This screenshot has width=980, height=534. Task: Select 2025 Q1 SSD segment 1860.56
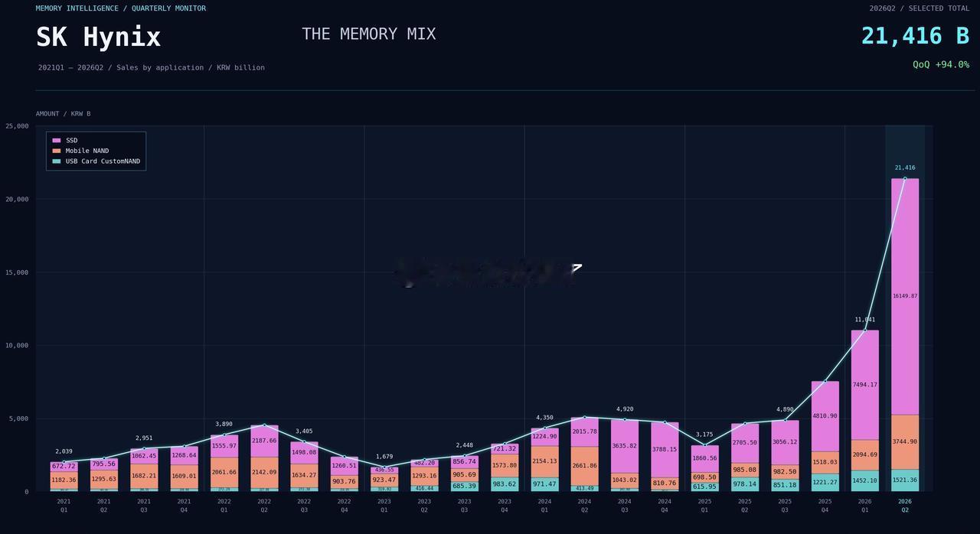705,459
